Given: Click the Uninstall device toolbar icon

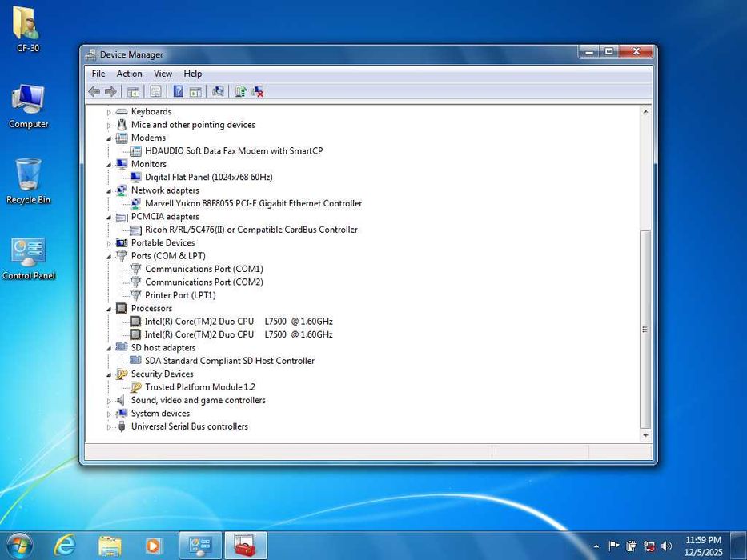Looking at the screenshot, I should click(258, 92).
